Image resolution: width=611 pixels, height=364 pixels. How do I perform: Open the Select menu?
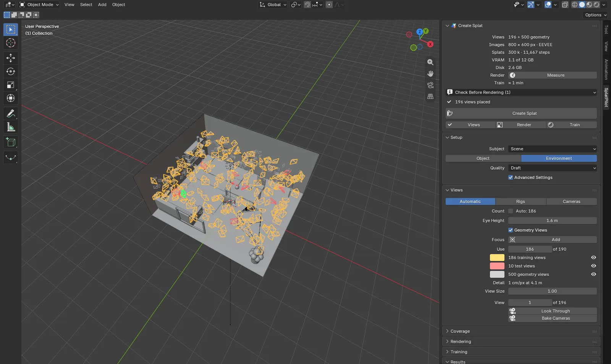point(86,5)
